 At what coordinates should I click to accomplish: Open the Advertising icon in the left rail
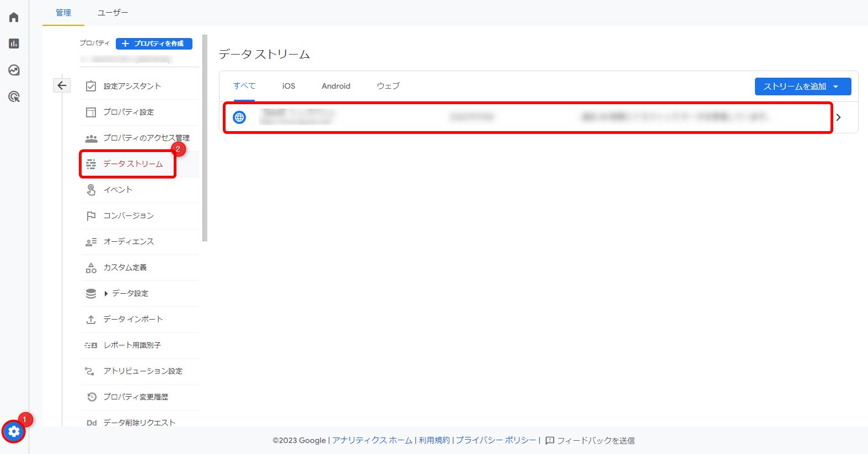(x=14, y=97)
